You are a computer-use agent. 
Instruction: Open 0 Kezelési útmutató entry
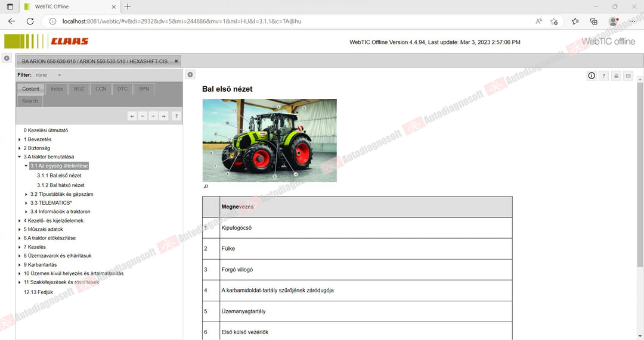45,130
